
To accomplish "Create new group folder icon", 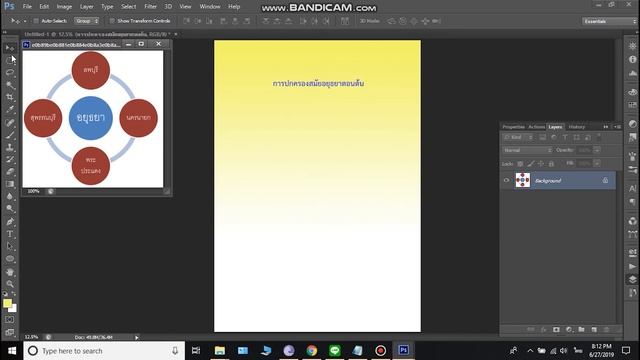I will tap(581, 329).
